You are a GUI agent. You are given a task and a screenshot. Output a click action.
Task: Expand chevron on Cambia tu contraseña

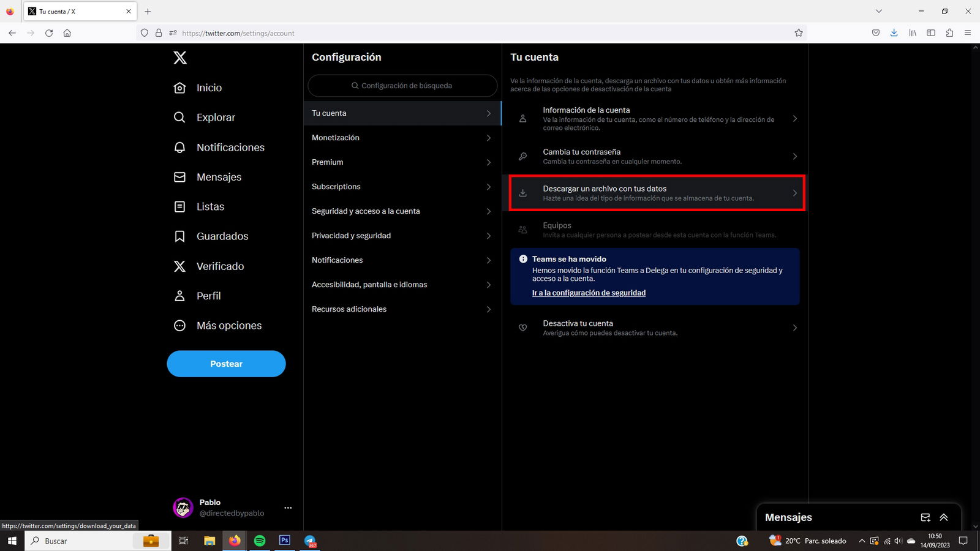pos(794,156)
